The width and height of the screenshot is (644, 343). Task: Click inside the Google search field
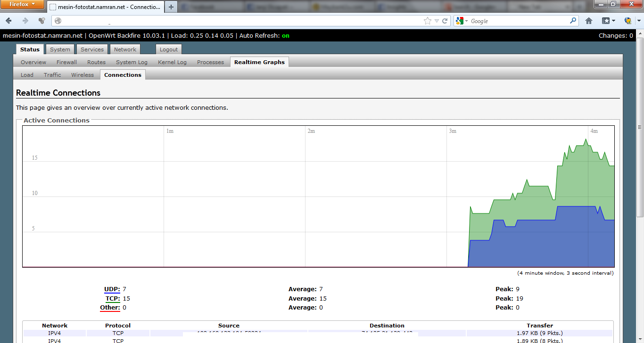pyautogui.click(x=519, y=21)
